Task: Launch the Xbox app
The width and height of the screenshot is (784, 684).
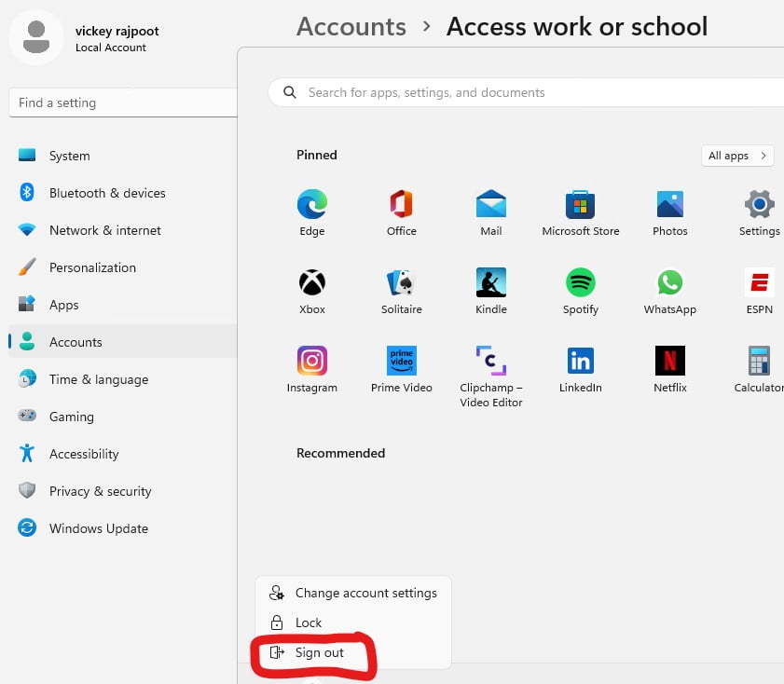Action: pyautogui.click(x=312, y=282)
